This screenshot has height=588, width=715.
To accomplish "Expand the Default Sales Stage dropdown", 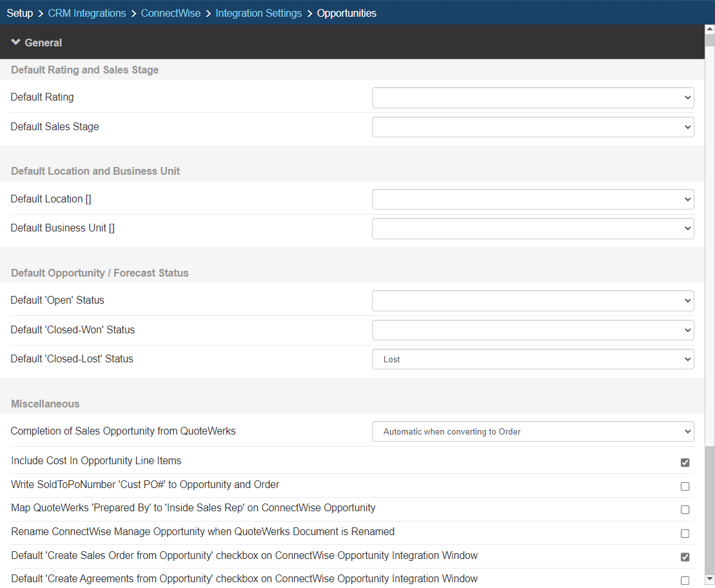I will tap(533, 127).
